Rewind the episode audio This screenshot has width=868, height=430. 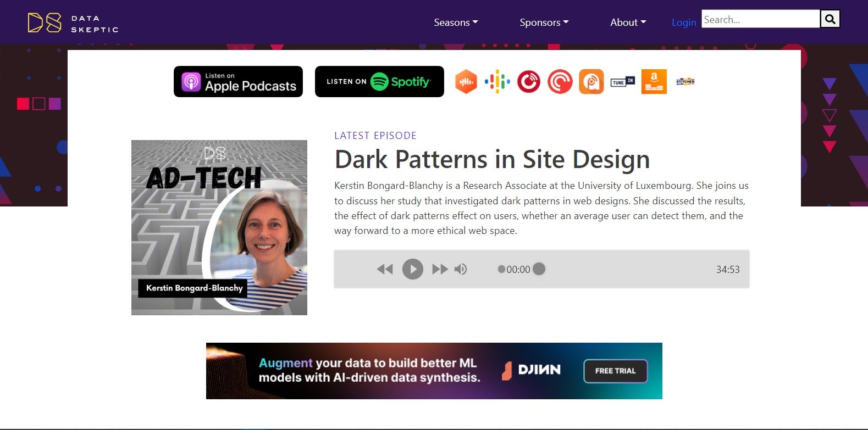click(x=385, y=269)
